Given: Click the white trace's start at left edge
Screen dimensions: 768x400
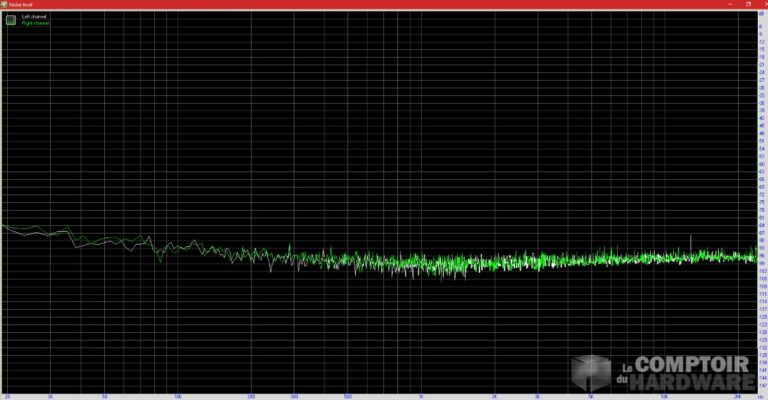Looking at the screenshot, I should coord(4,226).
